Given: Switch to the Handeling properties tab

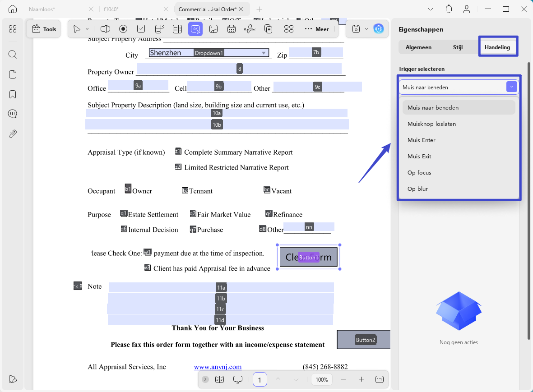Looking at the screenshot, I should click(x=497, y=47).
